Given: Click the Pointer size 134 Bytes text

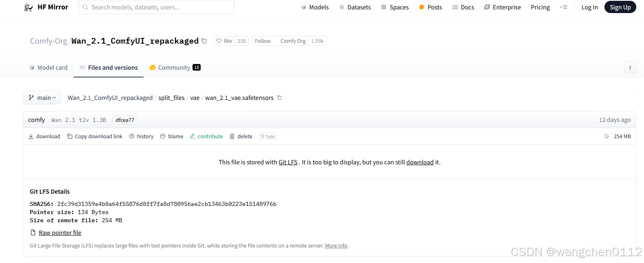Looking at the screenshot, I should [x=69, y=212].
